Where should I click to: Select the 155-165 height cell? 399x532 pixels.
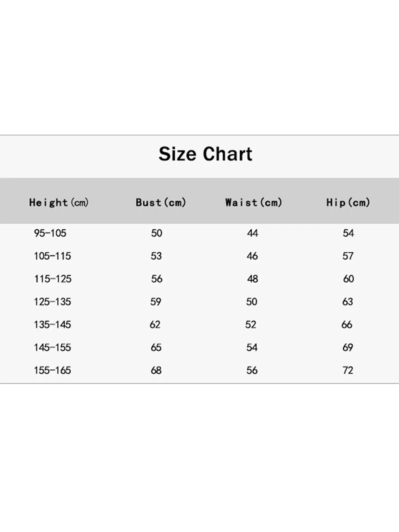click(52, 371)
